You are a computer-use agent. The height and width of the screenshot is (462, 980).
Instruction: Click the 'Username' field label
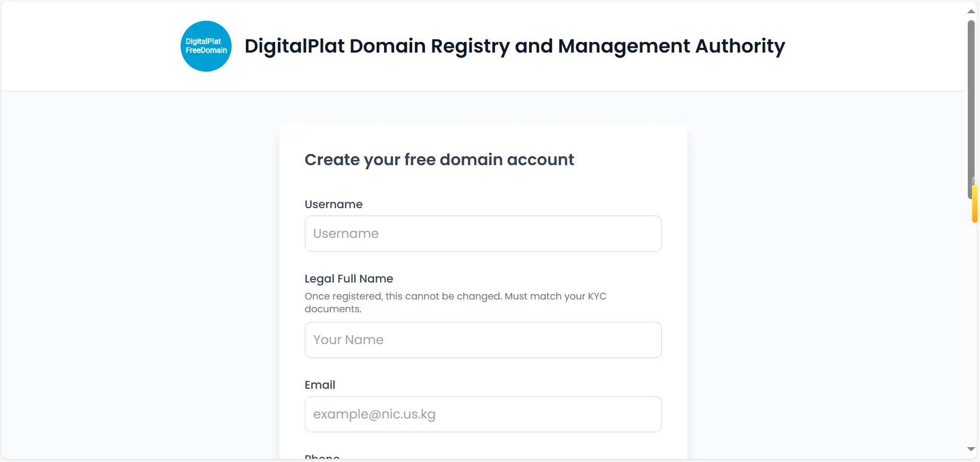(x=334, y=204)
